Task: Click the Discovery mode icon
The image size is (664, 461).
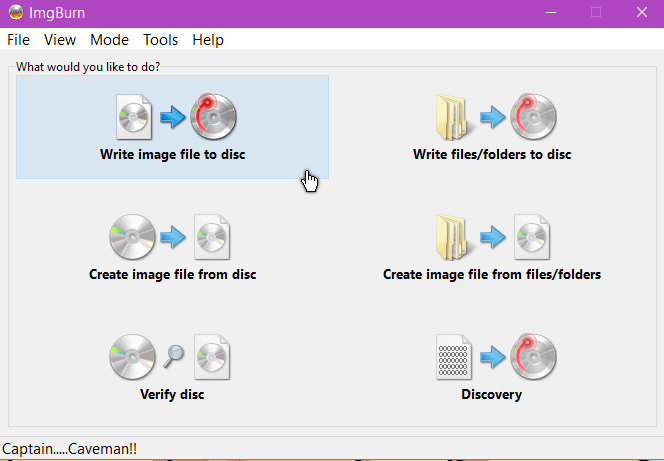Action: [x=496, y=357]
